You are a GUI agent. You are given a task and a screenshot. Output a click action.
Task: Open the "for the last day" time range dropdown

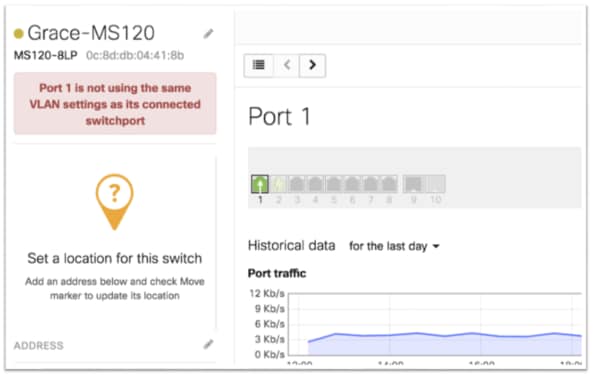[394, 246]
